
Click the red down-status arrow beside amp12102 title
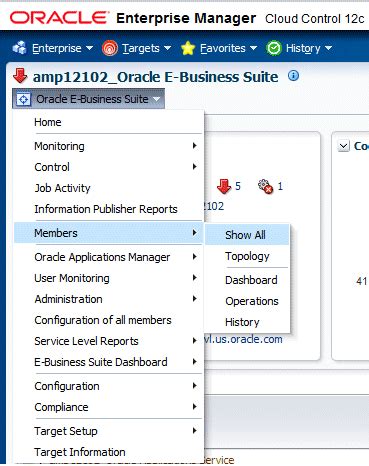pyautogui.click(x=20, y=76)
